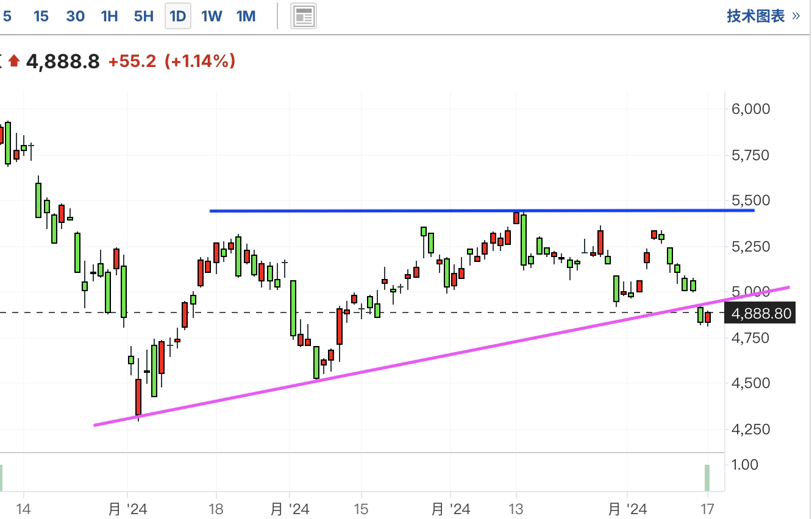Select the 15-minute timeframe
Viewport: 812px width, 519px height.
41,16
